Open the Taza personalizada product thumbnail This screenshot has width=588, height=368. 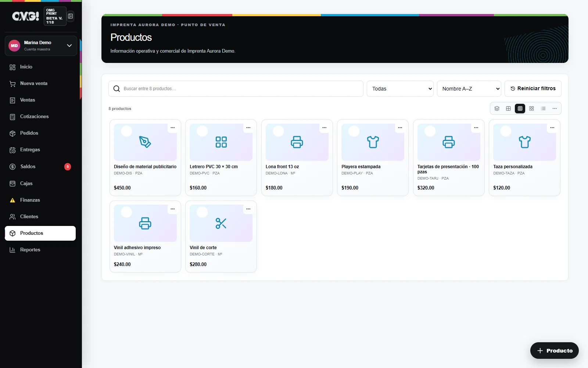pos(524,142)
